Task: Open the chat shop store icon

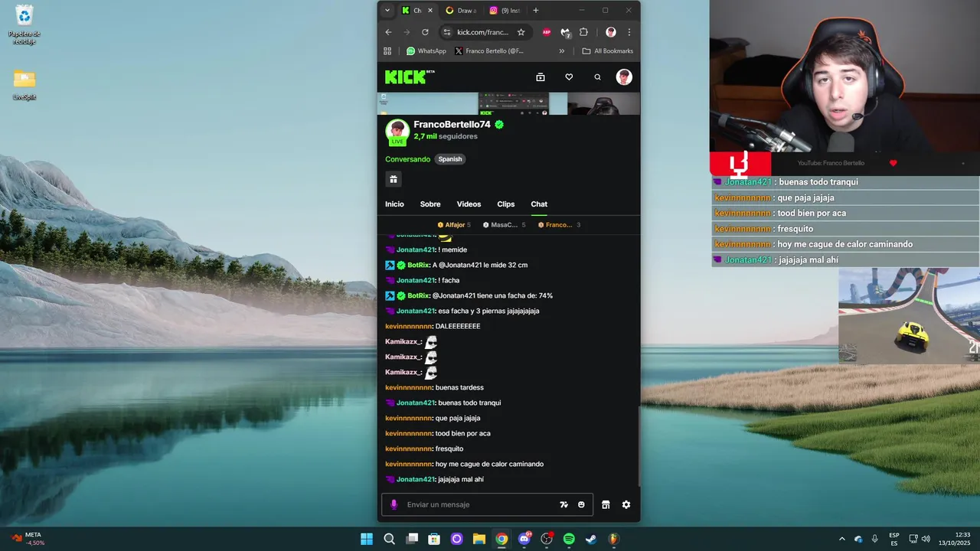Action: [x=606, y=504]
